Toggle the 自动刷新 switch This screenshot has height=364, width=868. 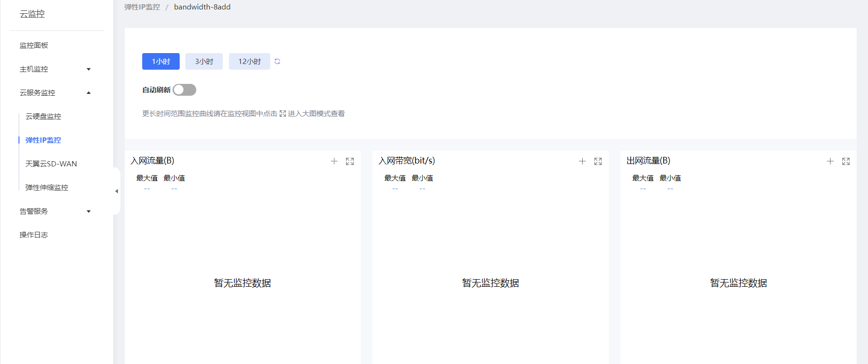pyautogui.click(x=184, y=90)
